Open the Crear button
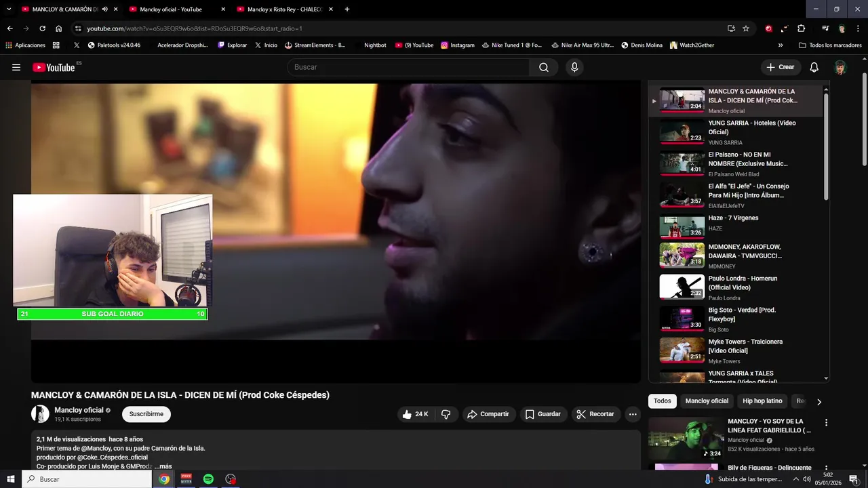The image size is (868, 488). tap(781, 67)
